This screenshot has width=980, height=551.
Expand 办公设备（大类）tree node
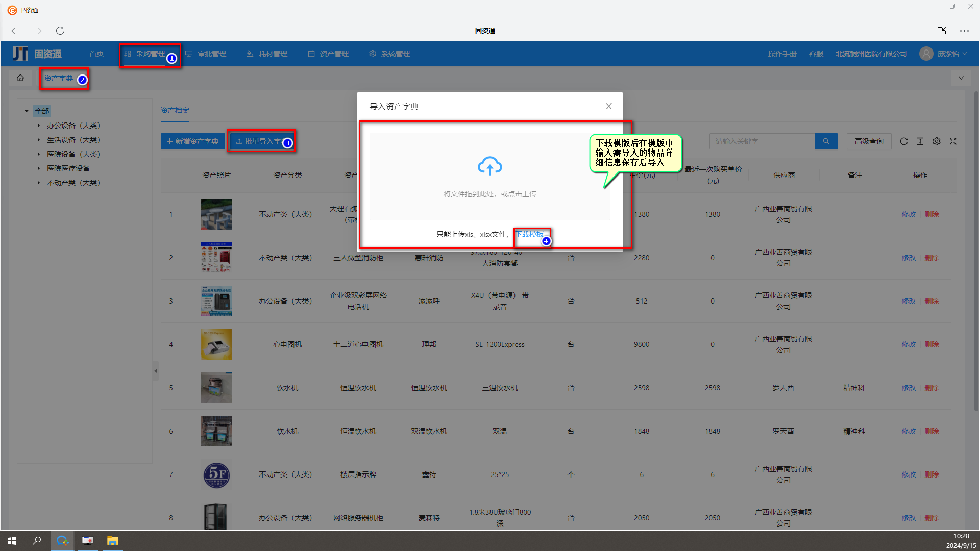[38, 126]
